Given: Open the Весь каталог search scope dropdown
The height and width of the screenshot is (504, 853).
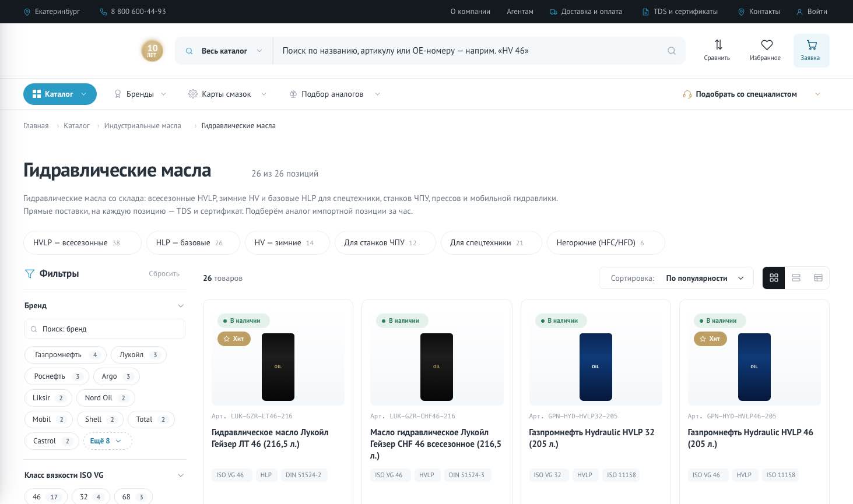Looking at the screenshot, I should [x=224, y=51].
